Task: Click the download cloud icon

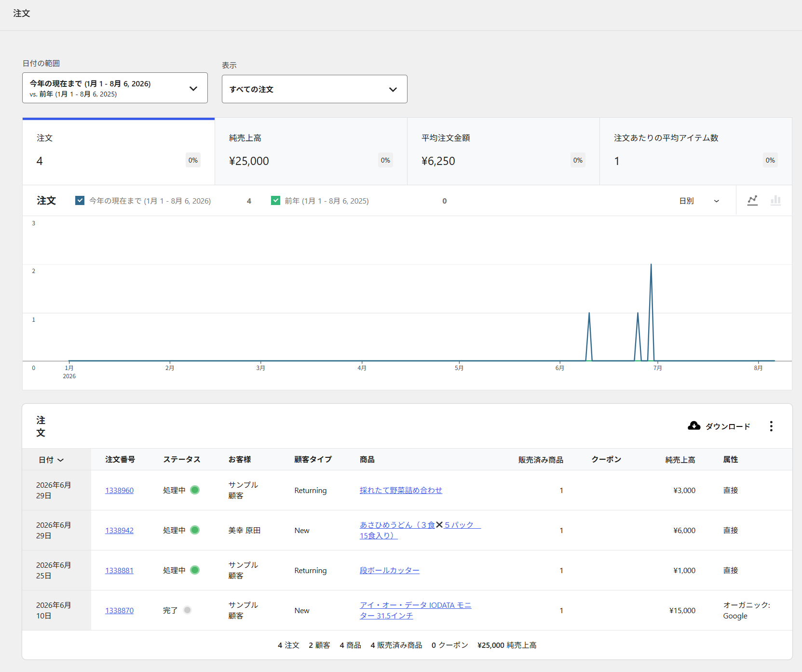Action: click(694, 426)
